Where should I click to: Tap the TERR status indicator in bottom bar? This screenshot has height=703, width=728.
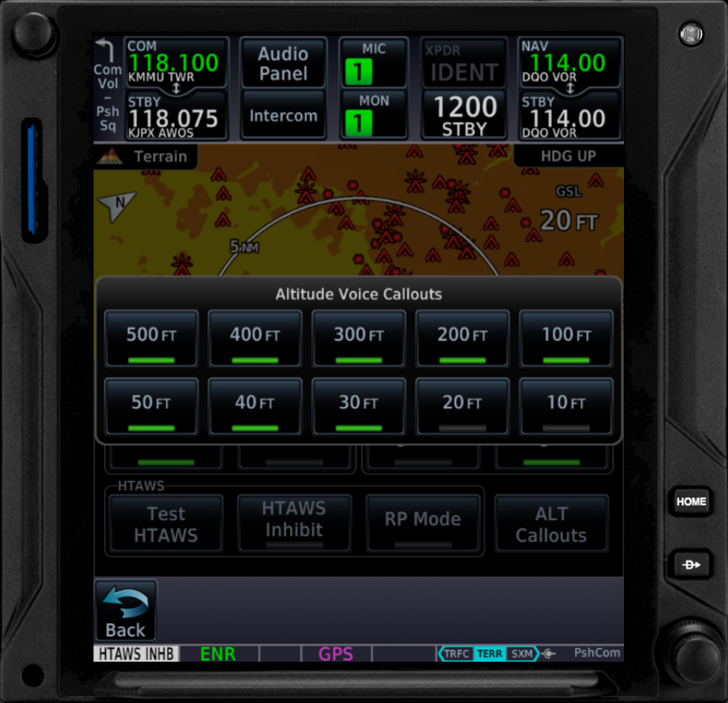coord(489,653)
